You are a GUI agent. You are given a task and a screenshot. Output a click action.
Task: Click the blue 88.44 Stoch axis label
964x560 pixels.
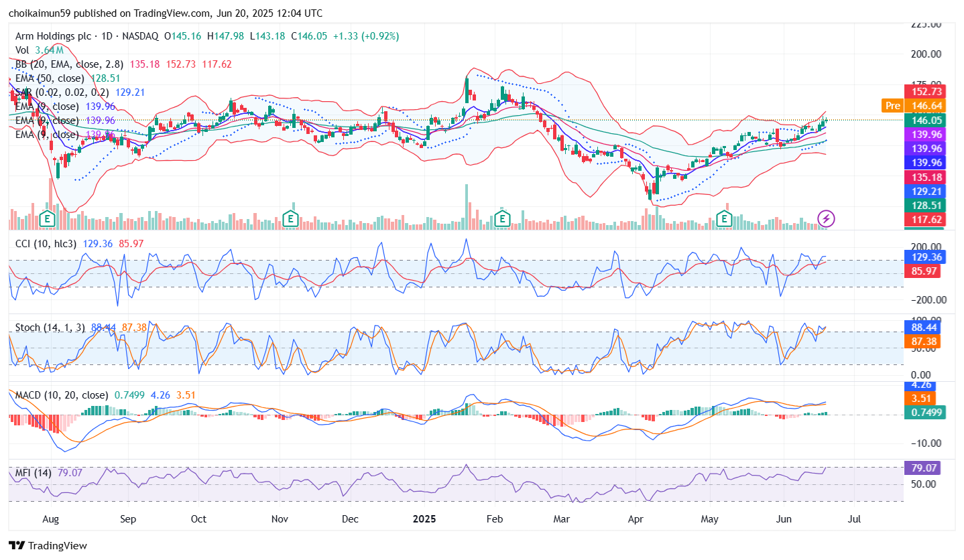coord(921,328)
